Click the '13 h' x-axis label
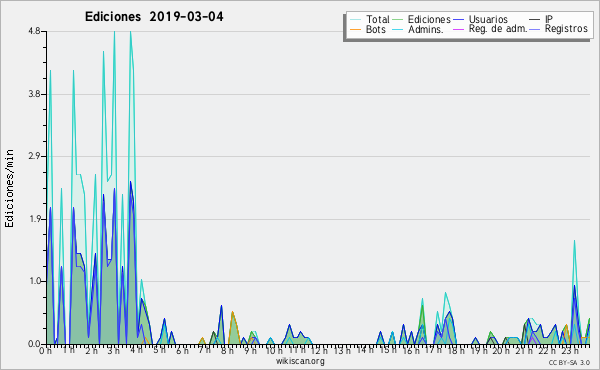 (342, 350)
